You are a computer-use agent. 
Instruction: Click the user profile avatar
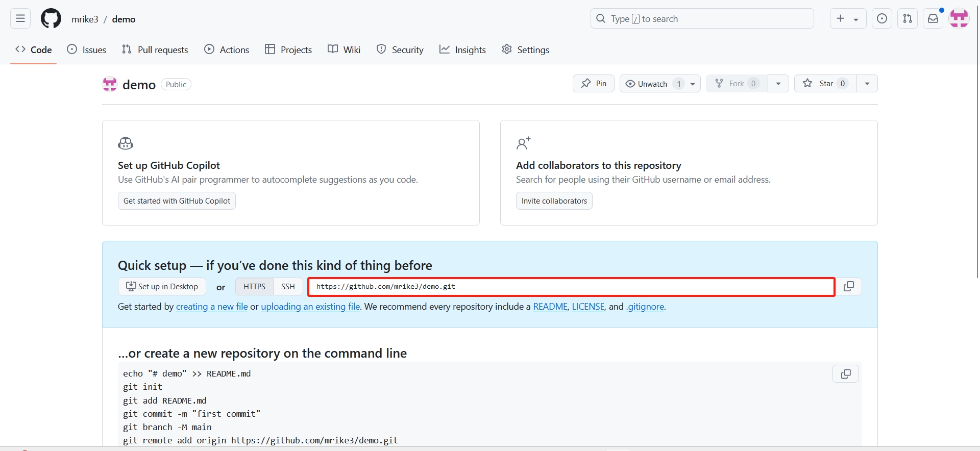point(959,19)
